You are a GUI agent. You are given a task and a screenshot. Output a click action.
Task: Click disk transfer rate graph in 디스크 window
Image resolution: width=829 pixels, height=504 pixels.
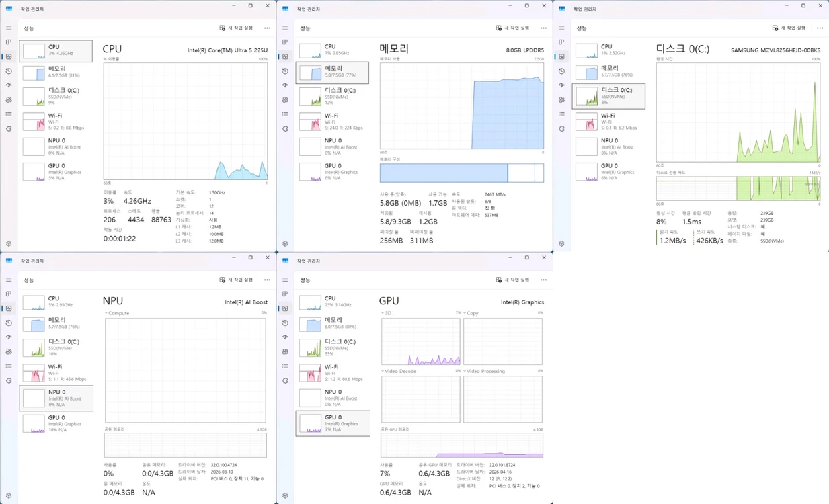(738, 188)
